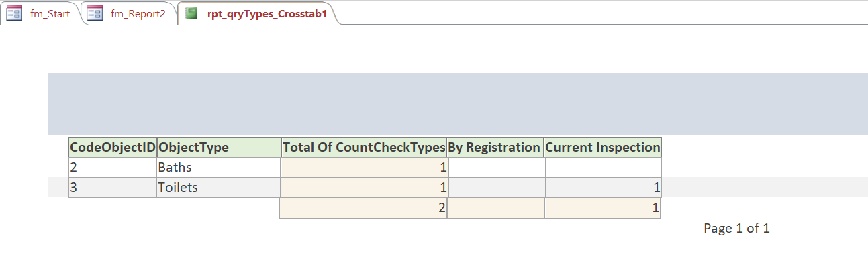Click Current Inspection value in Toilets row
The height and width of the screenshot is (271, 868).
602,187
